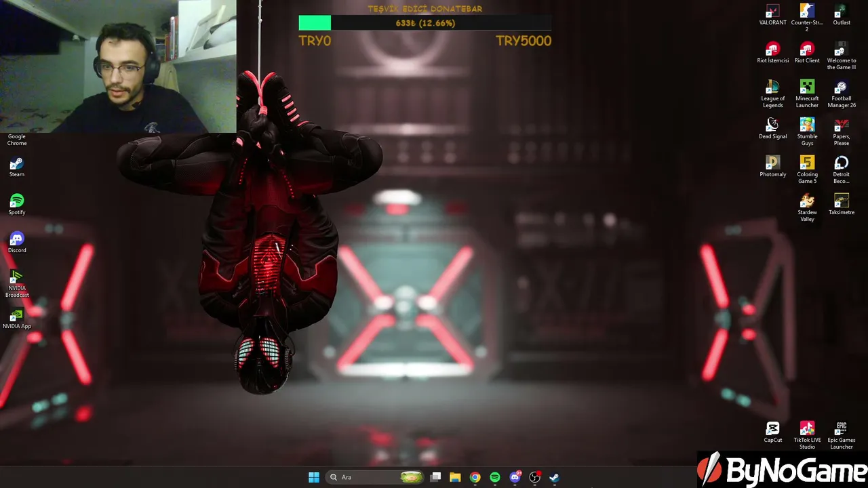Click the Detroit Become Human shortcut

pos(842,169)
